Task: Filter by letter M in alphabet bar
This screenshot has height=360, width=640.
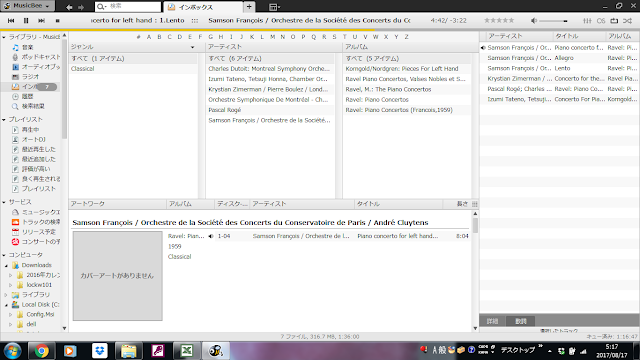Action: (x=272, y=37)
